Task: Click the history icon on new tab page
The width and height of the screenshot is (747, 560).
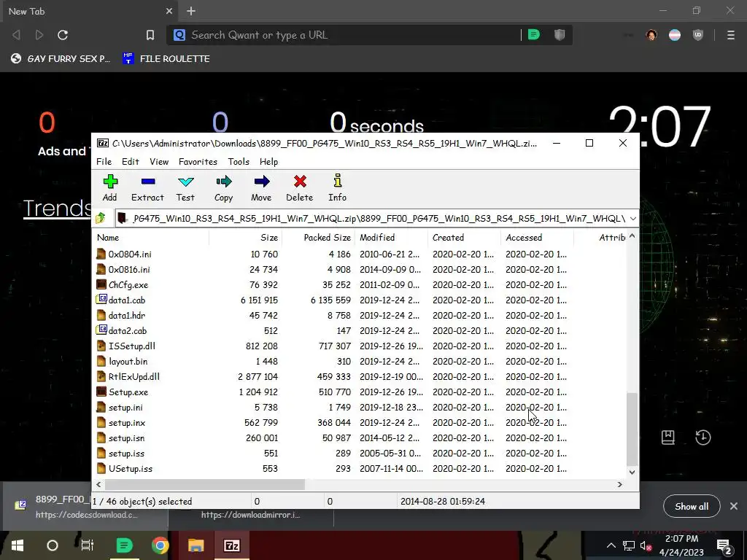Action: pyautogui.click(x=703, y=437)
